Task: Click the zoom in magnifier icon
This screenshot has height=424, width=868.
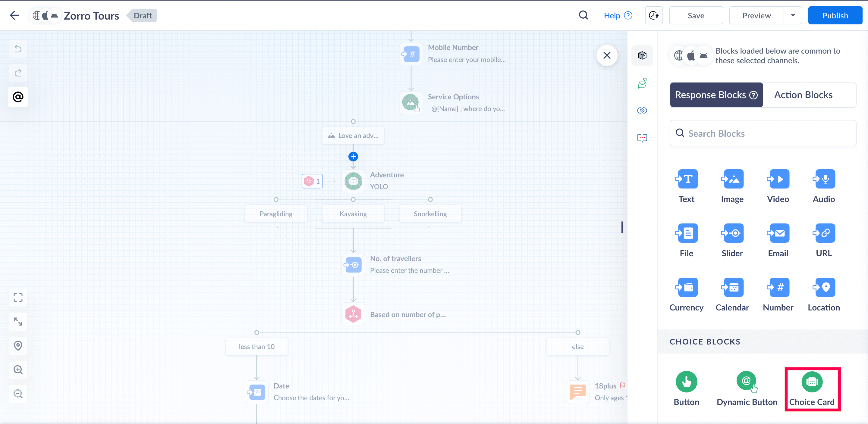Action: (18, 370)
